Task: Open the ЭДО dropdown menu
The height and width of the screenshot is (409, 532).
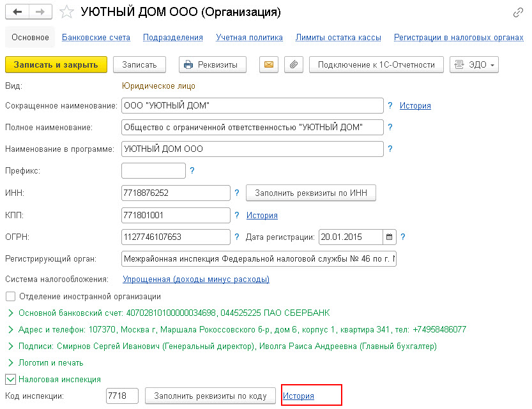Action: (474, 64)
